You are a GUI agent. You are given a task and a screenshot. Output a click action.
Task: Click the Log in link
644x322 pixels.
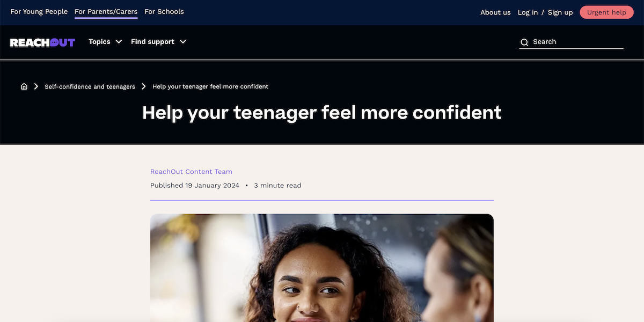point(528,12)
